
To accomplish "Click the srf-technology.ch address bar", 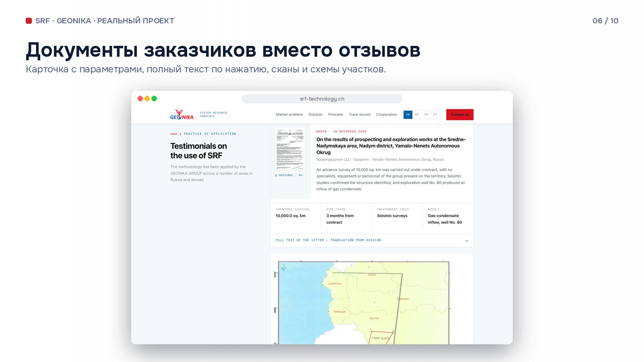I will (x=322, y=99).
